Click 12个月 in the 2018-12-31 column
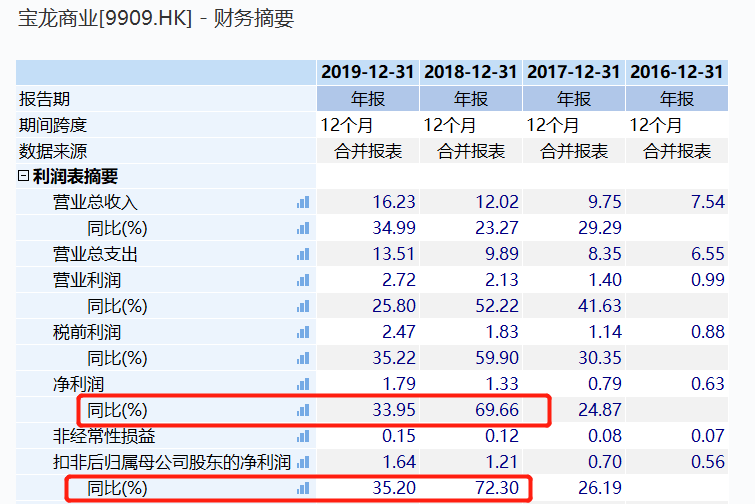This screenshot has height=504, width=755. click(449, 125)
